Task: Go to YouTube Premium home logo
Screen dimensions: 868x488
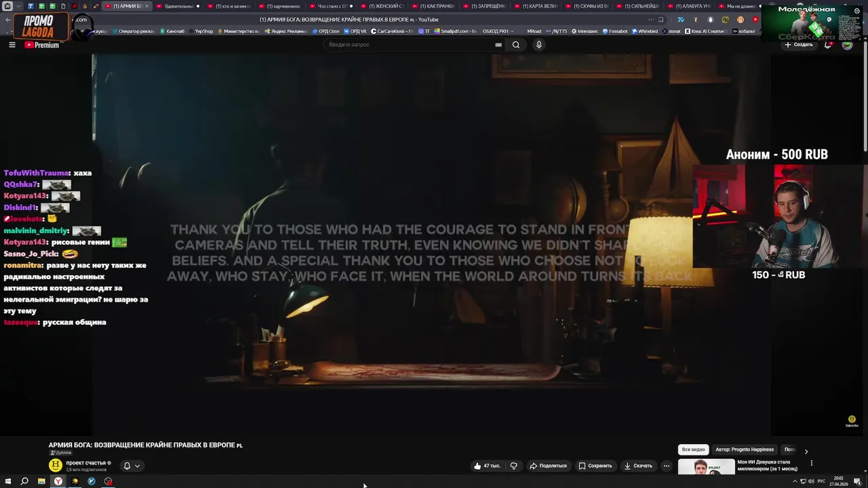Action: (x=42, y=45)
